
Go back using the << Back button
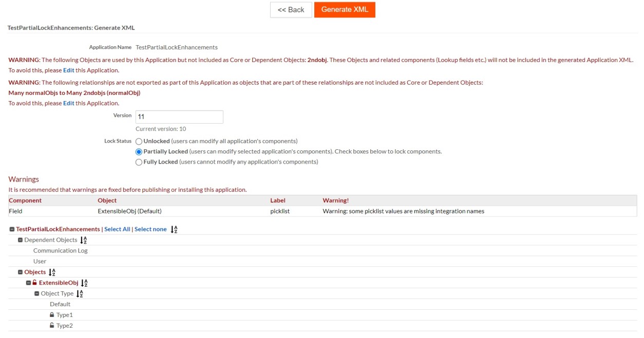[291, 10]
